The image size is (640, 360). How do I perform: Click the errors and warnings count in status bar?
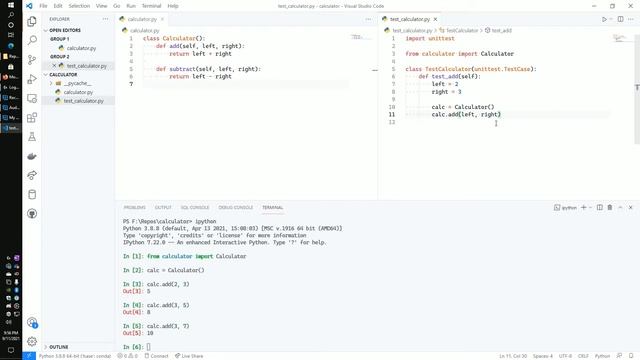click(x=127, y=356)
